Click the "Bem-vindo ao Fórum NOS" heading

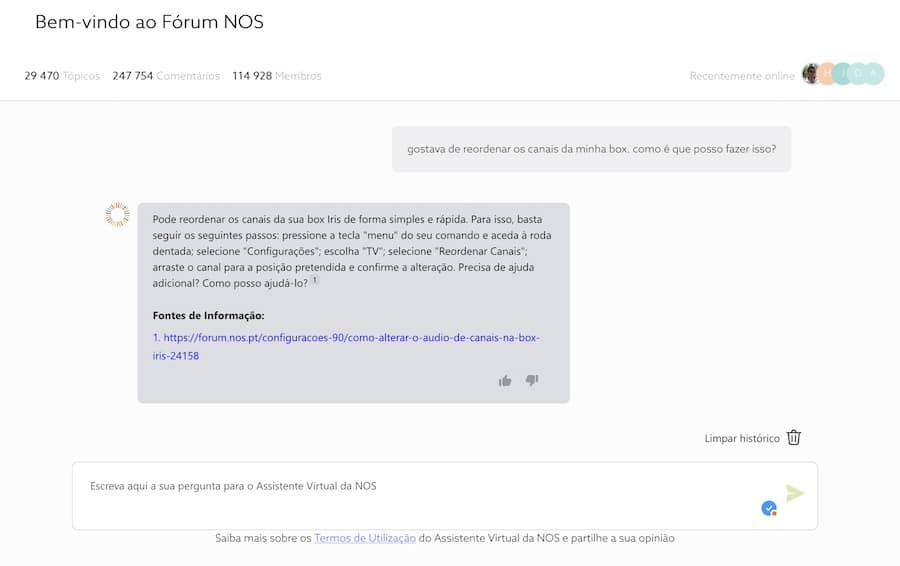coord(149,22)
